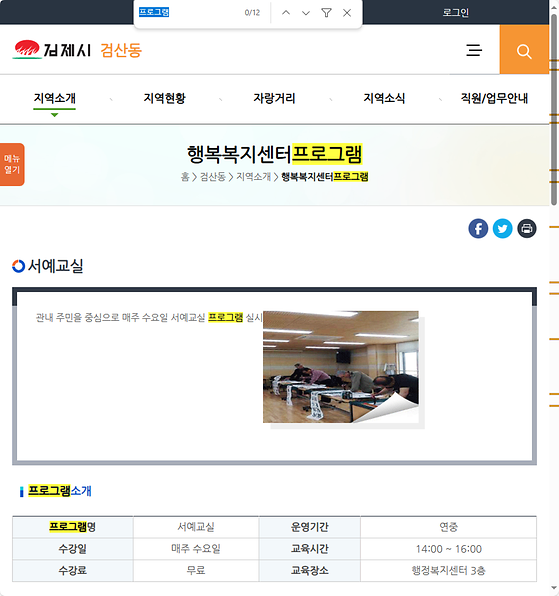This screenshot has width=559, height=596.
Task: Select the 지역소개 menu tab
Action: (x=55, y=98)
